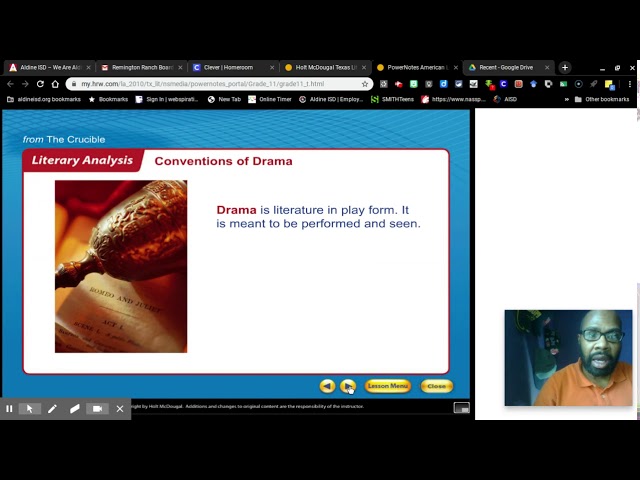Screen dimensions: 640x480
Task: Click the Literary Analysis heading tab
Action: click(x=82, y=160)
